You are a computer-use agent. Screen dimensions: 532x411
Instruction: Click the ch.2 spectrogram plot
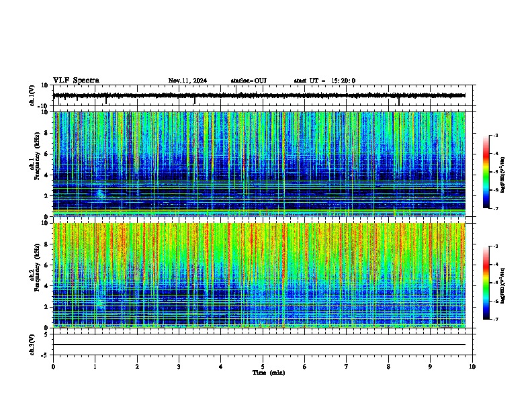point(259,275)
